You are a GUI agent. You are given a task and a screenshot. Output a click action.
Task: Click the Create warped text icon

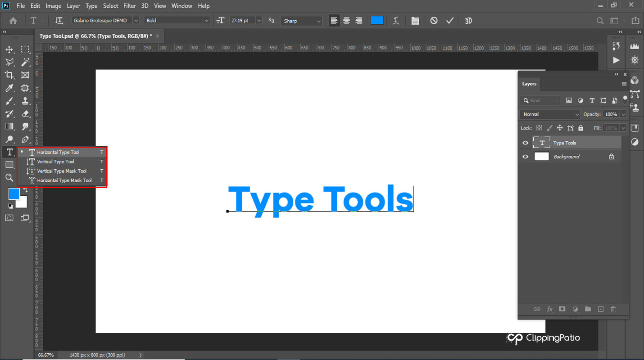tap(396, 21)
